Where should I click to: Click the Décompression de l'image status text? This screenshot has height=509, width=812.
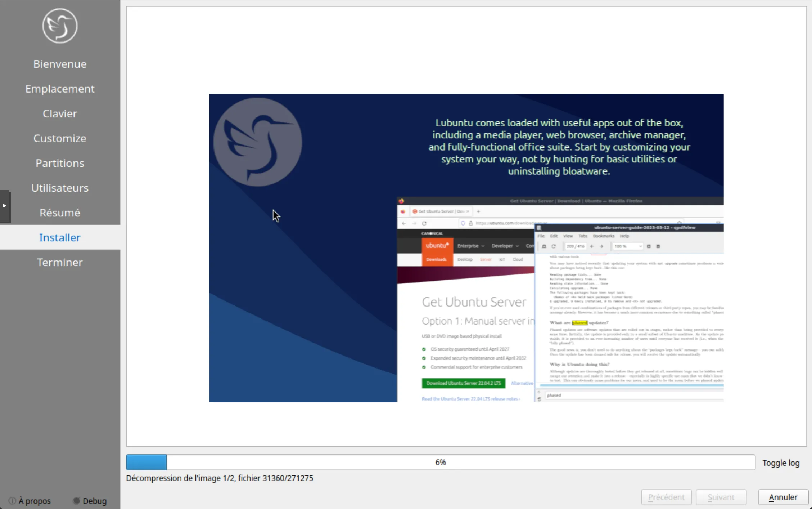[220, 478]
